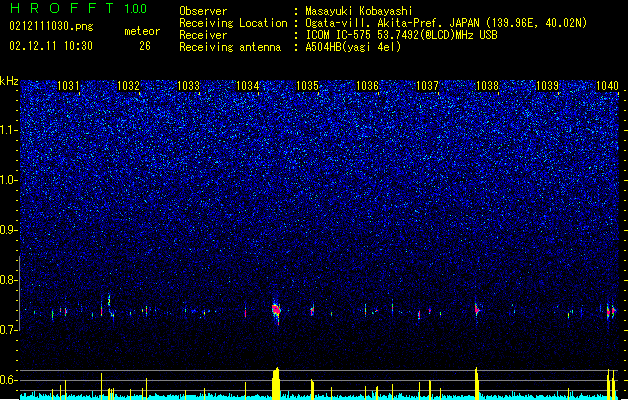Click time marker 1031
This screenshot has width=629, height=400.
[x=68, y=85]
